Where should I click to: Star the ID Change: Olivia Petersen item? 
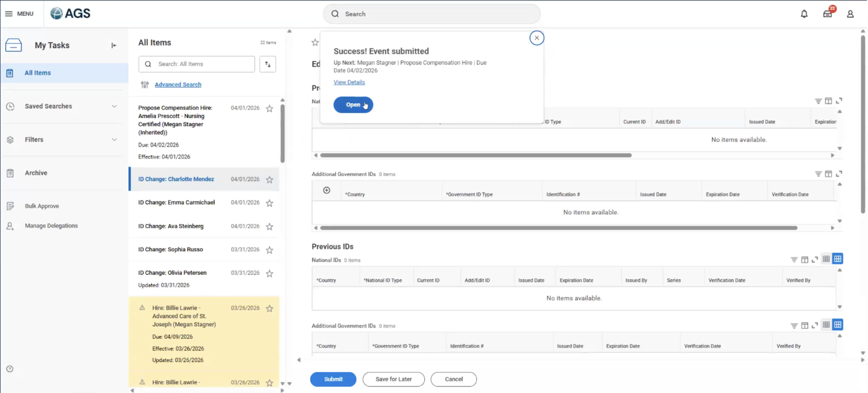(x=270, y=274)
